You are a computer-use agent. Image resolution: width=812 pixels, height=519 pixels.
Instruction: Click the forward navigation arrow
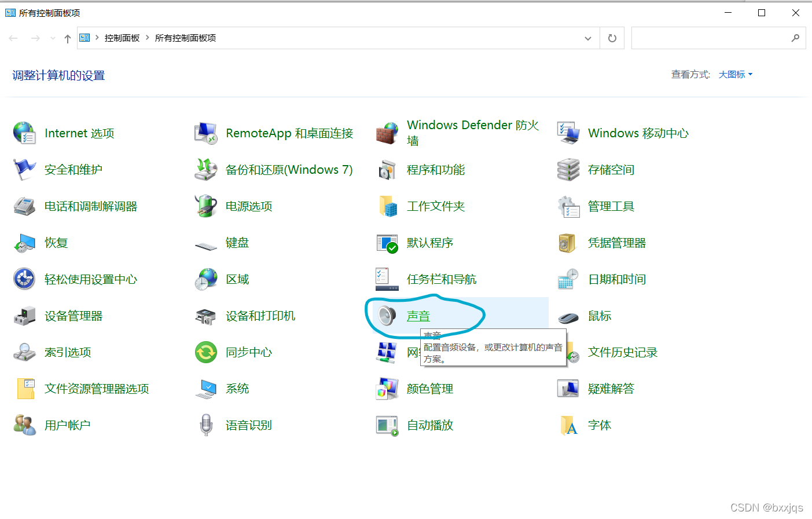click(x=35, y=38)
